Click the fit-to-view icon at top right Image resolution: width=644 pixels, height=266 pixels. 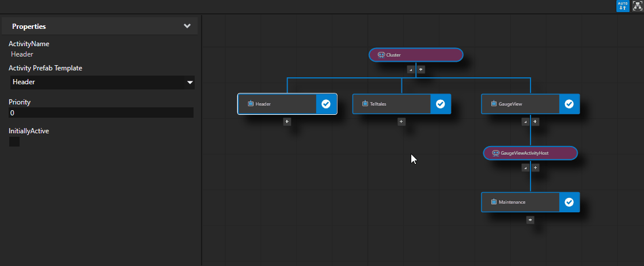click(637, 6)
